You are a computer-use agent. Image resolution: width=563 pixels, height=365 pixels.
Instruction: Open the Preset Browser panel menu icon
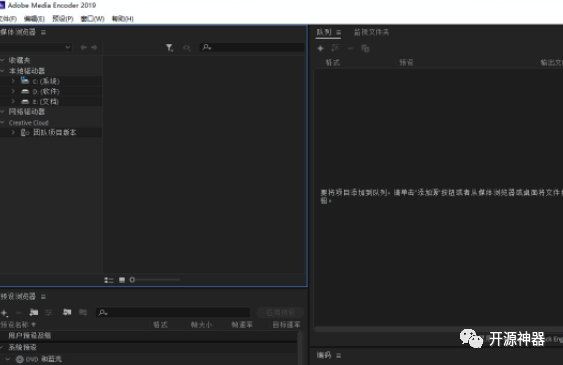pyautogui.click(x=43, y=296)
